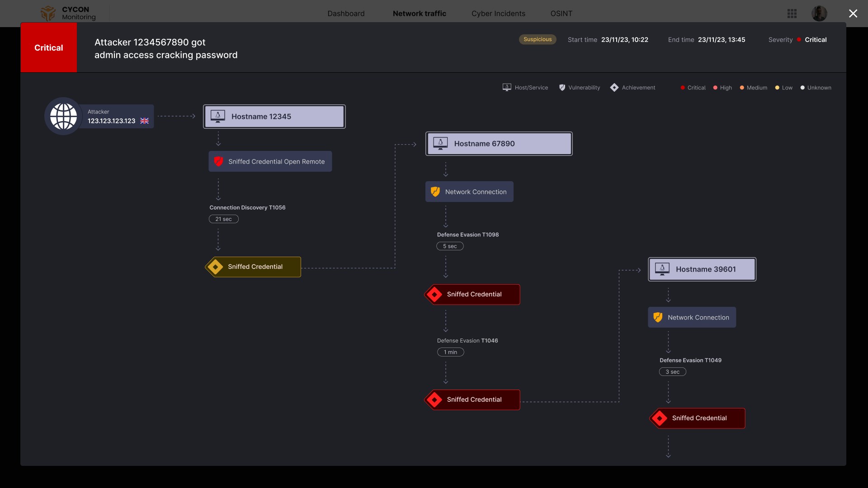
Task: Click the Host/Service legend icon
Action: coord(507,87)
